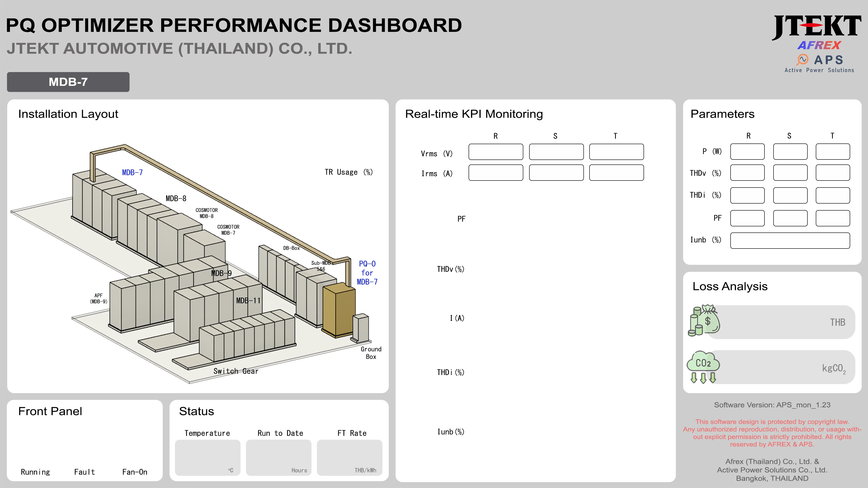Click the COSMOTOR MDB-7 label
The image size is (868, 488).
(228, 230)
